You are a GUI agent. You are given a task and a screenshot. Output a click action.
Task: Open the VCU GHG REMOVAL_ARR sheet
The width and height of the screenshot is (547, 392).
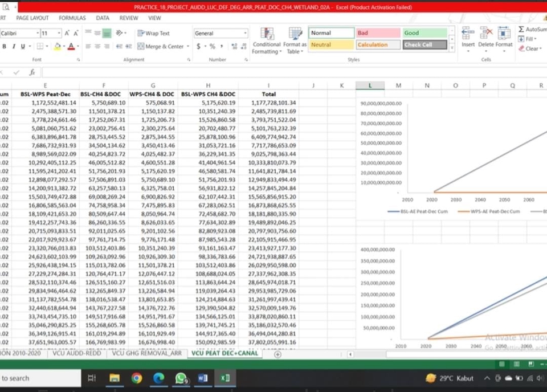pos(145,353)
